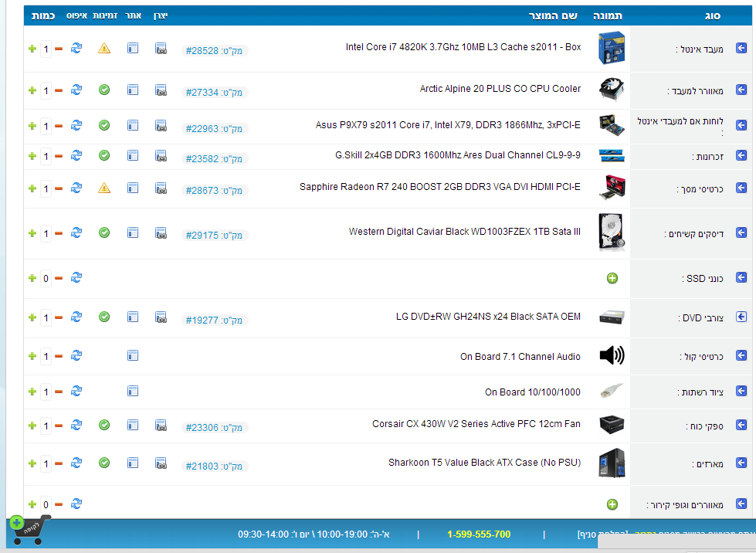The image size is (756, 553).
Task: Expand the hard disks category arrow
Action: coord(741,232)
